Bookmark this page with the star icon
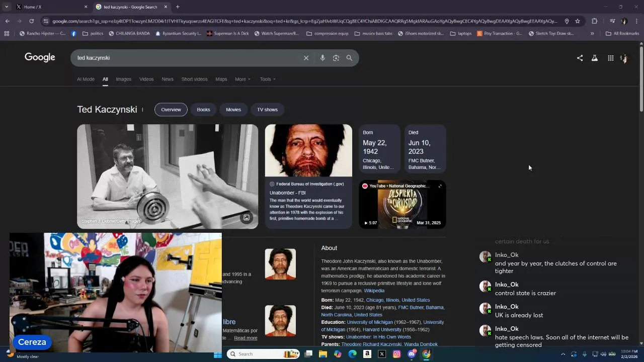 (578, 21)
